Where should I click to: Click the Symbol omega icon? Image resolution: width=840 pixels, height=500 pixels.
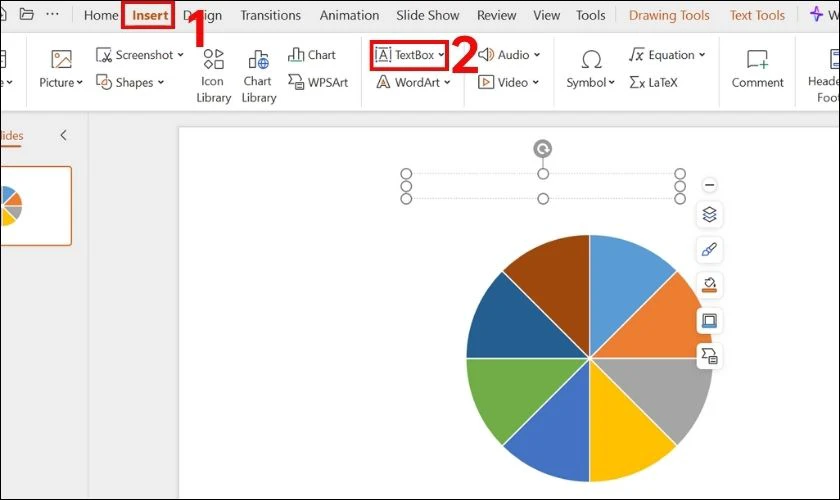coord(591,59)
